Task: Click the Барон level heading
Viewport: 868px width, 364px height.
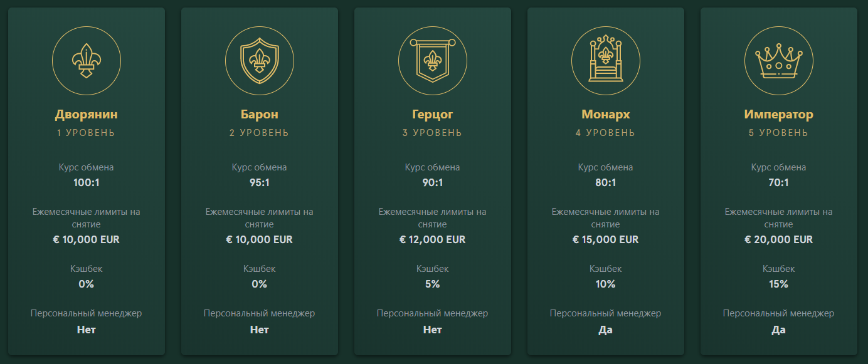Action: pyautogui.click(x=260, y=115)
